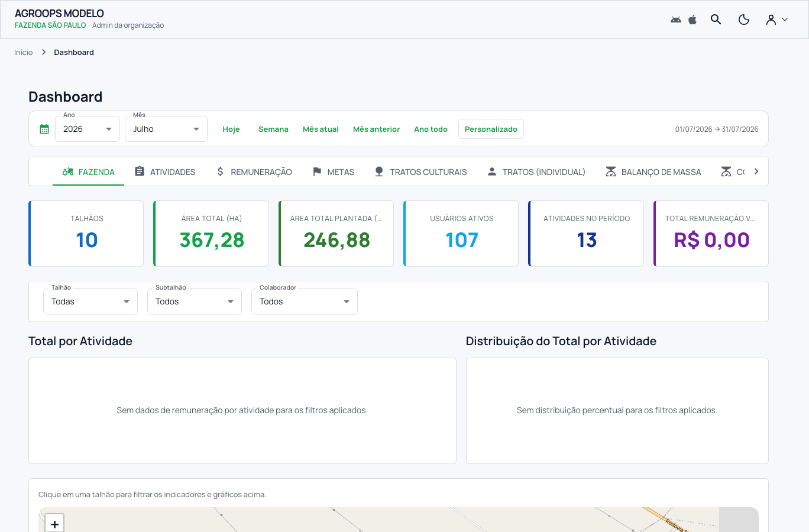Click the Android app icon
The image size is (809, 532).
[x=676, y=20]
